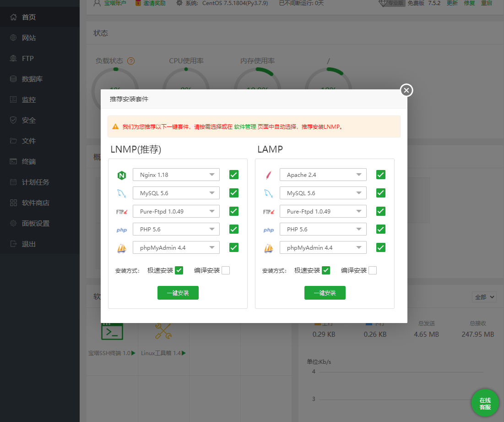This screenshot has height=422, width=504.
Task: Enable 编译安装 option under LAMP
Action: [373, 270]
